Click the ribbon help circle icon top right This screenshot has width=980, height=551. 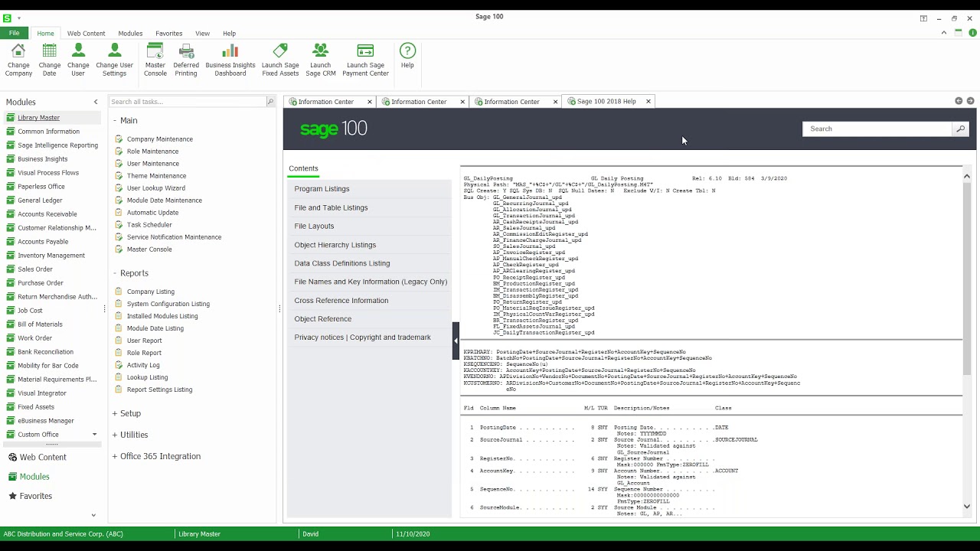[x=973, y=33]
